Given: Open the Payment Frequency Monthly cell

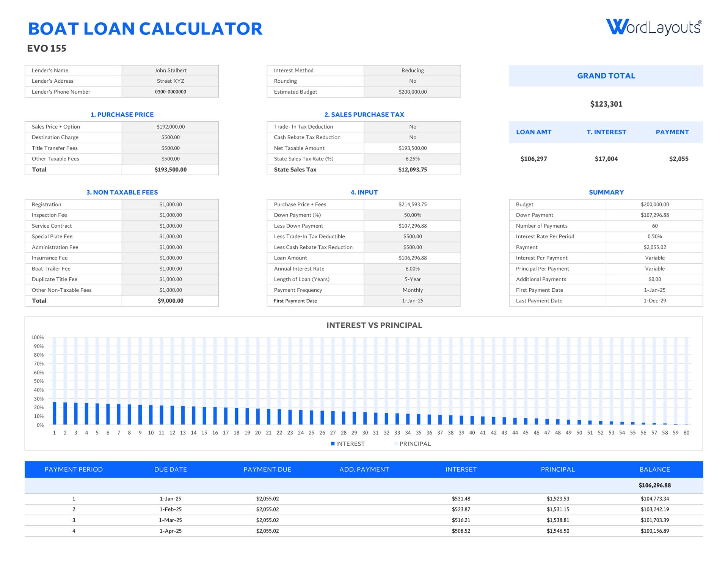Looking at the screenshot, I should point(412,290).
